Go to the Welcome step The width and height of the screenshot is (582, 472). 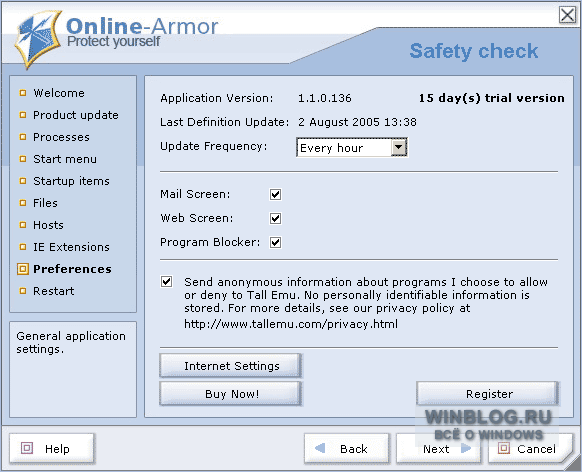click(x=59, y=93)
